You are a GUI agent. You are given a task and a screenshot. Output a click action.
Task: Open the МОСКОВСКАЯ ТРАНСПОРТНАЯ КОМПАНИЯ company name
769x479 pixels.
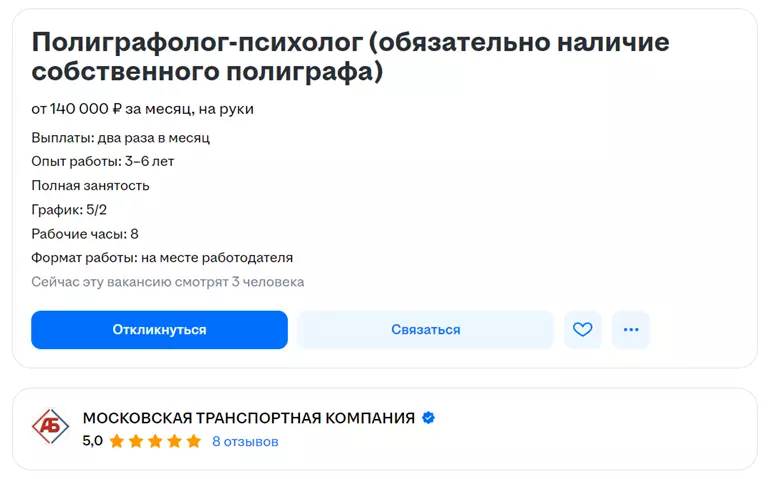248,418
